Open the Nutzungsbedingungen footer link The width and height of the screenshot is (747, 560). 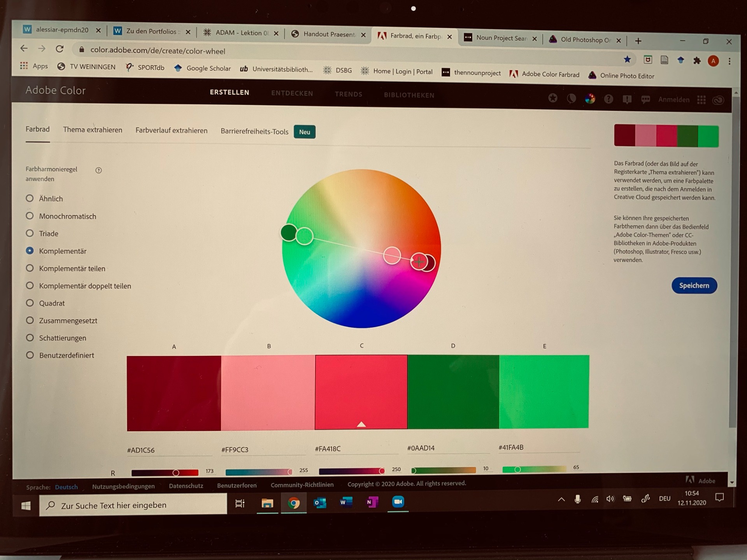(123, 486)
